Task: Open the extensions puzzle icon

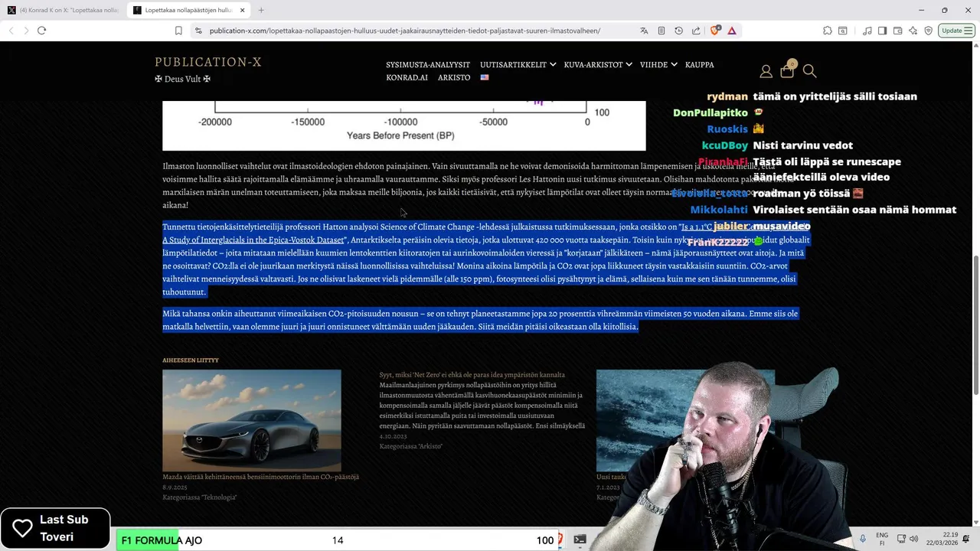Action: tap(828, 31)
